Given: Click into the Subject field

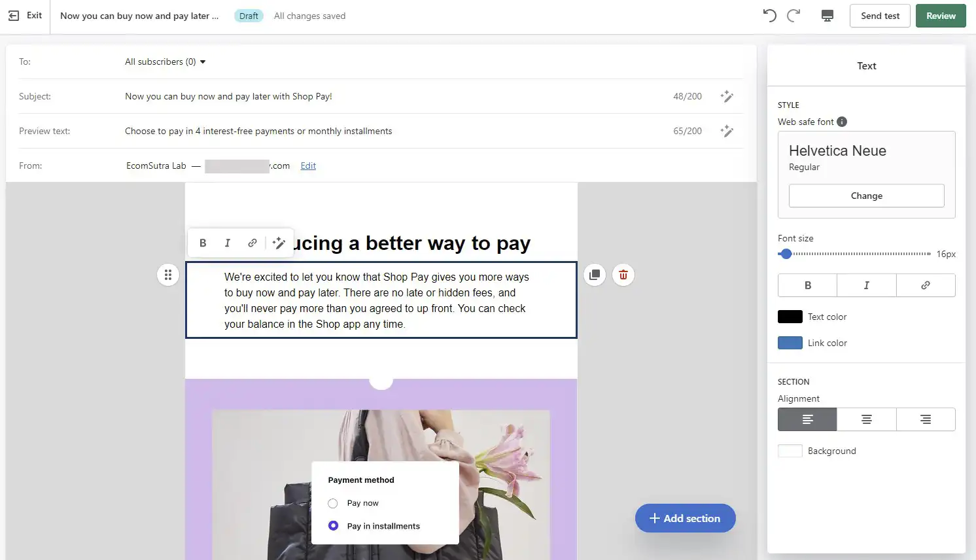Looking at the screenshot, I should coord(229,96).
